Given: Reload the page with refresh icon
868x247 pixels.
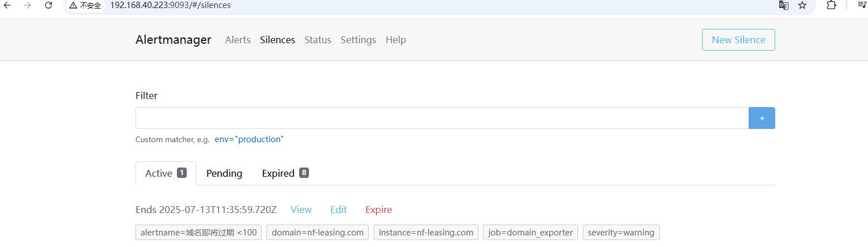Looking at the screenshot, I should 48,5.
